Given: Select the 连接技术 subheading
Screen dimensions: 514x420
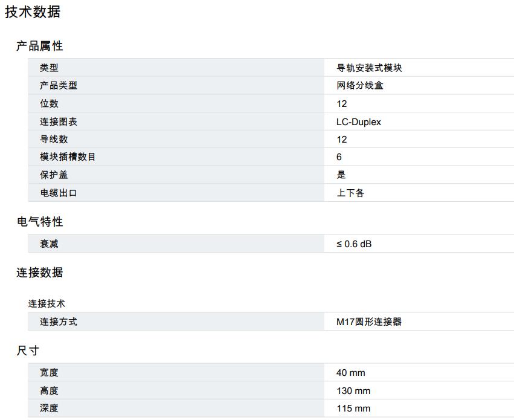Looking at the screenshot, I should pyautogui.click(x=47, y=303).
